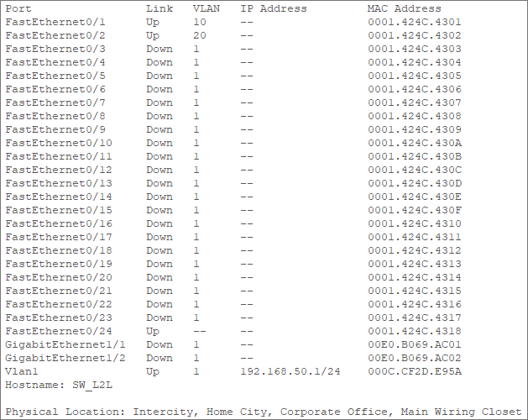Select the FastEthernet0/12 port name
The width and height of the screenshot is (528, 420).
(x=59, y=170)
